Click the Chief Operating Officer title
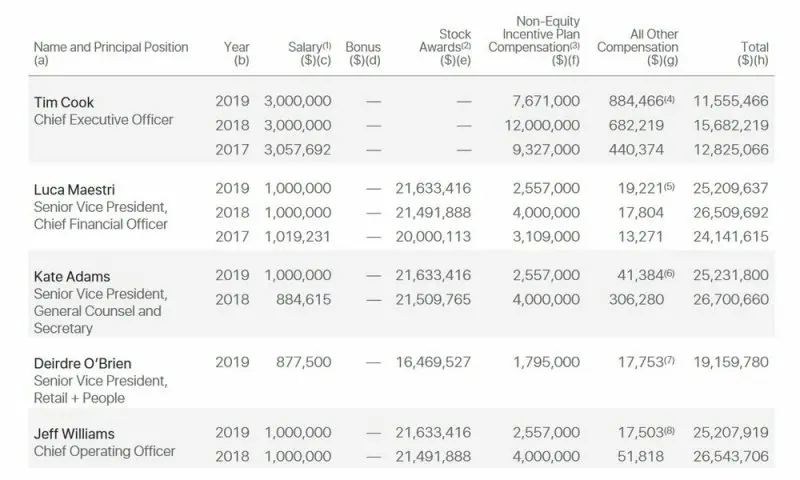This screenshot has width=800, height=480. (105, 451)
